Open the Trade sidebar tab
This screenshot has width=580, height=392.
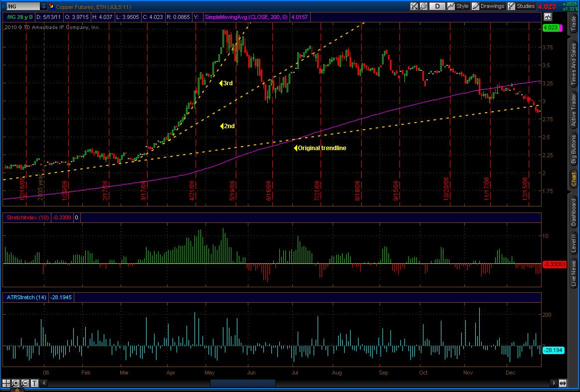point(574,23)
